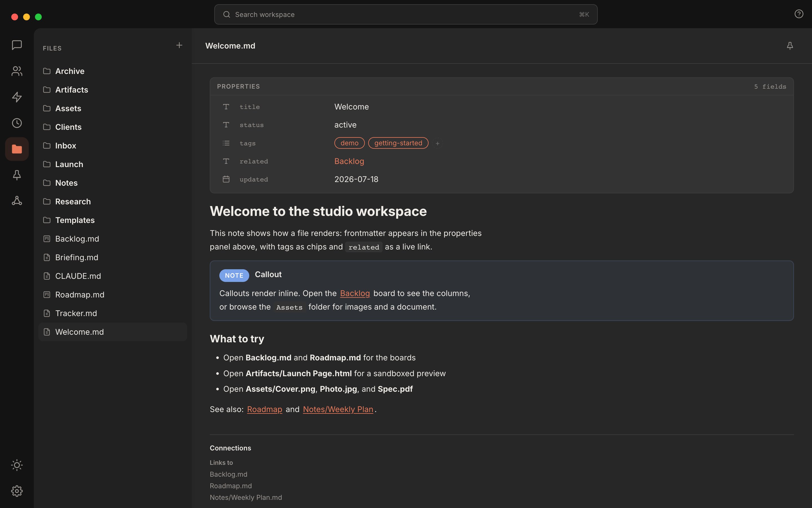This screenshot has width=812, height=508.
Task: Add a tag with the plus chip
Action: pos(438,143)
